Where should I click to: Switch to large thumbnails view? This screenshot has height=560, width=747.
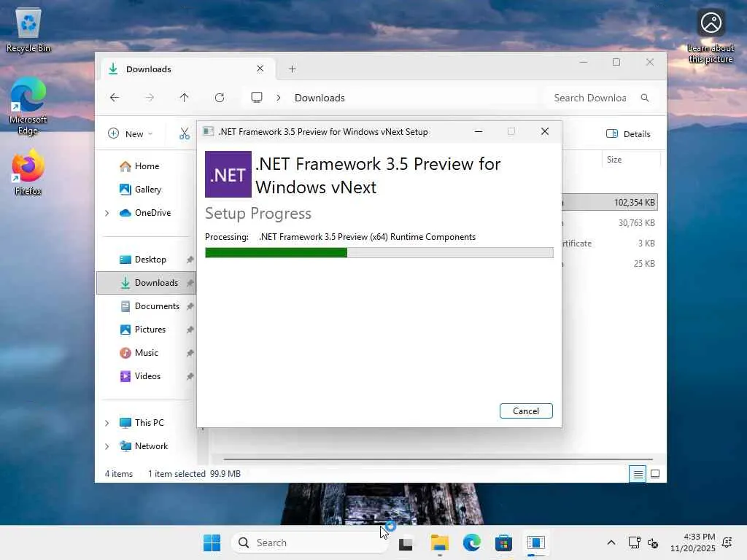[x=655, y=474]
